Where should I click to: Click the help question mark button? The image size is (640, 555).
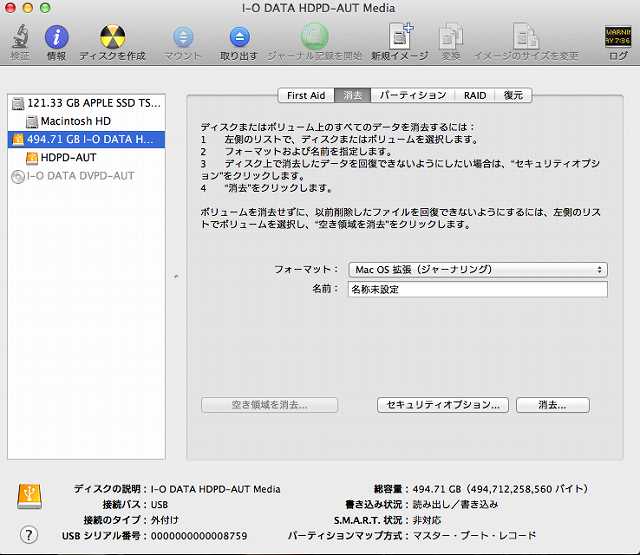tap(29, 534)
